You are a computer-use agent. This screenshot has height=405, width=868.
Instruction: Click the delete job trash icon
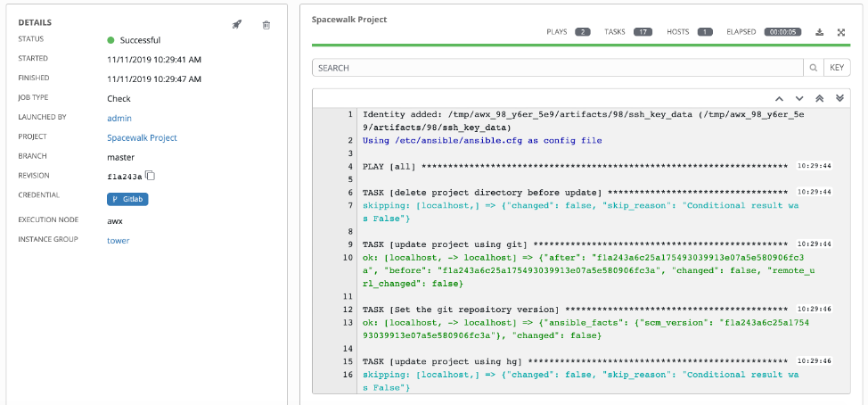pos(266,24)
